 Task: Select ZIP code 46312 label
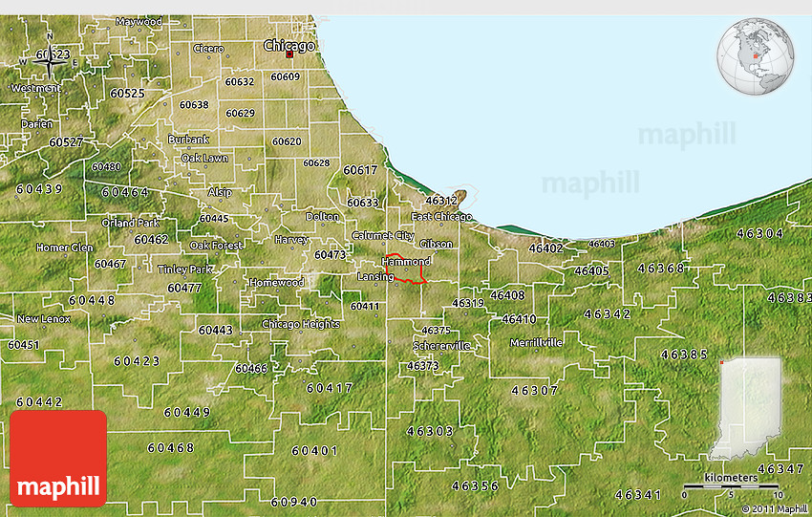pyautogui.click(x=441, y=201)
